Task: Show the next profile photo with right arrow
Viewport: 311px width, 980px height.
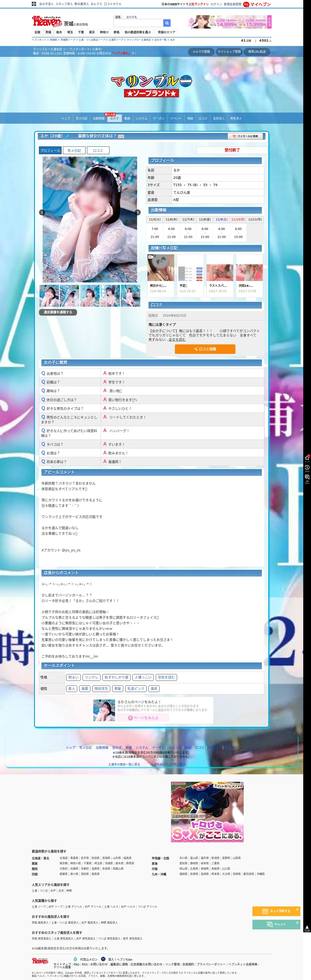Action: pyautogui.click(x=138, y=212)
